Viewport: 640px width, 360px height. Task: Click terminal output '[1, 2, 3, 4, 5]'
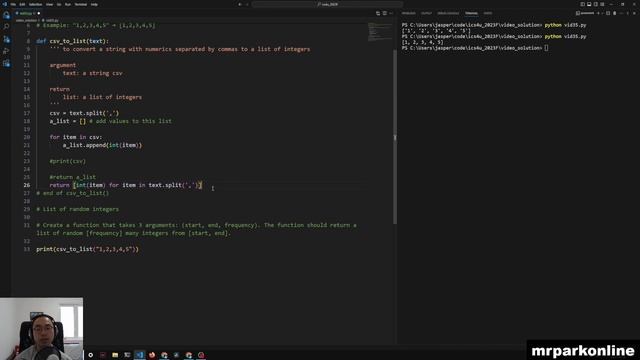[422, 42]
